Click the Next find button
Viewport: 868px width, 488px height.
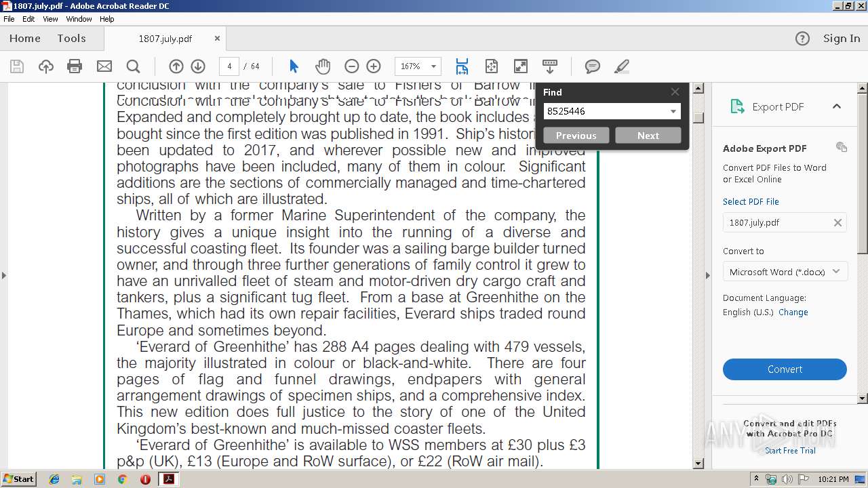click(x=648, y=136)
